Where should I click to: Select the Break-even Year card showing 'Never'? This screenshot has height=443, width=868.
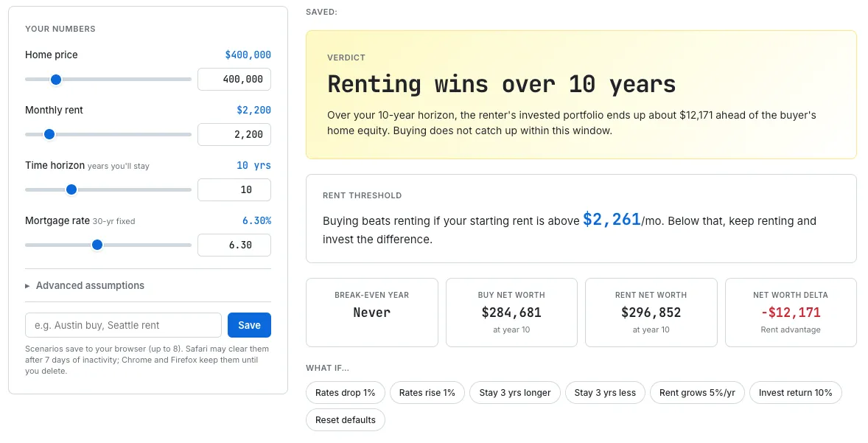click(371, 312)
